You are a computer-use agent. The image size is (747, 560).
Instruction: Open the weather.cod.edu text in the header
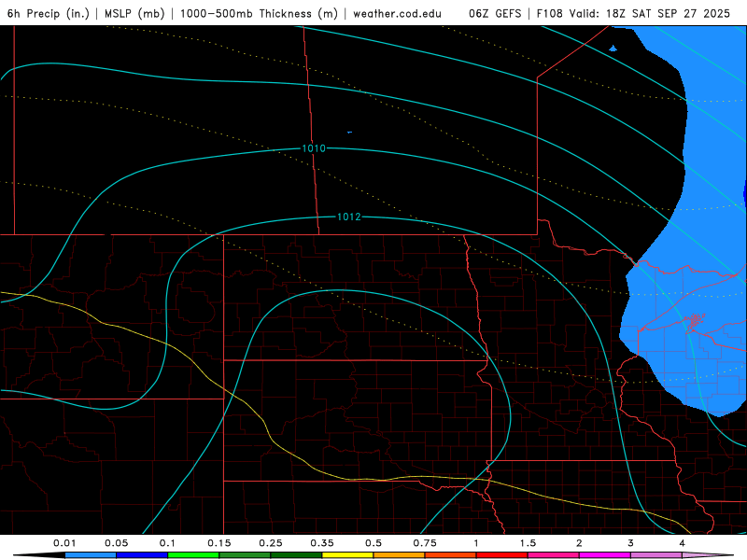tap(398, 13)
